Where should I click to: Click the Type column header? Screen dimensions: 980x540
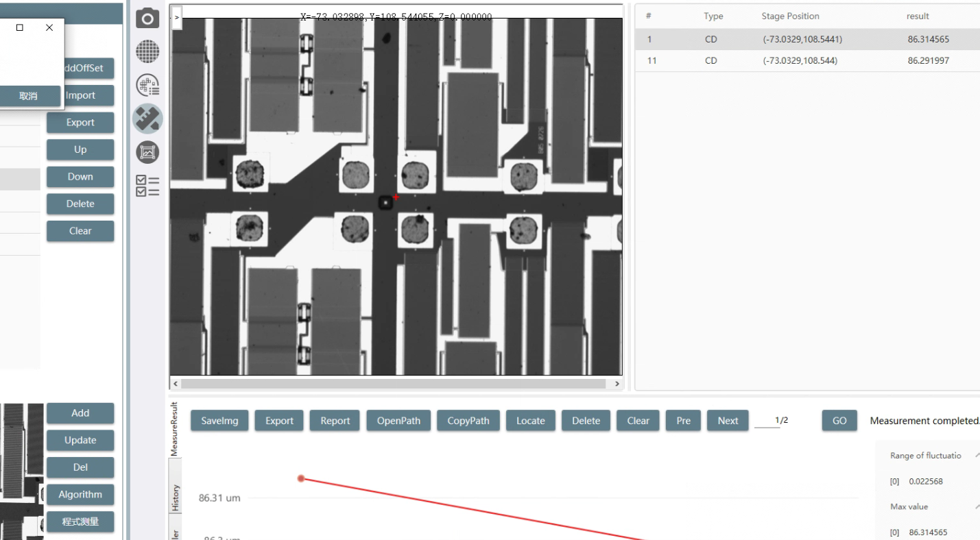point(713,16)
